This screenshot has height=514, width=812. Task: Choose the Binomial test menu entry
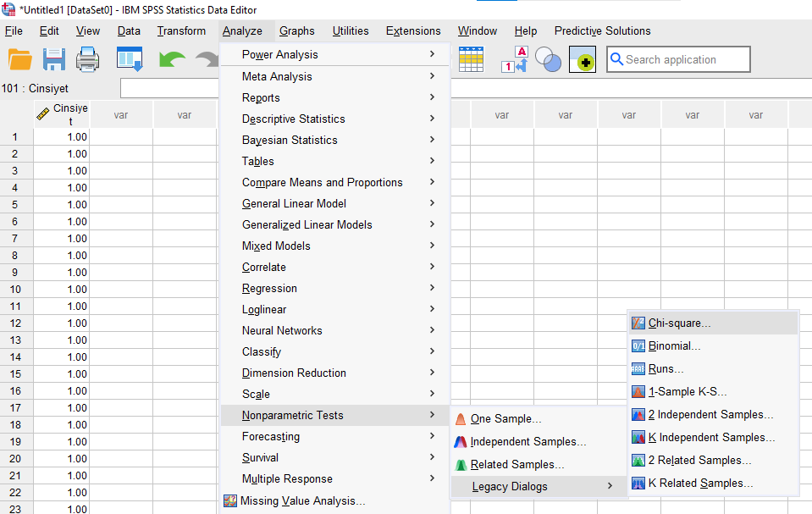coord(674,346)
